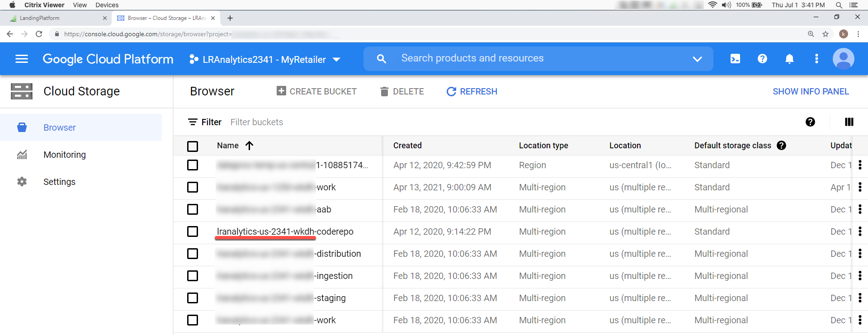The height and width of the screenshot is (335, 868).
Task: Go back in the browser
Action: 10,34
